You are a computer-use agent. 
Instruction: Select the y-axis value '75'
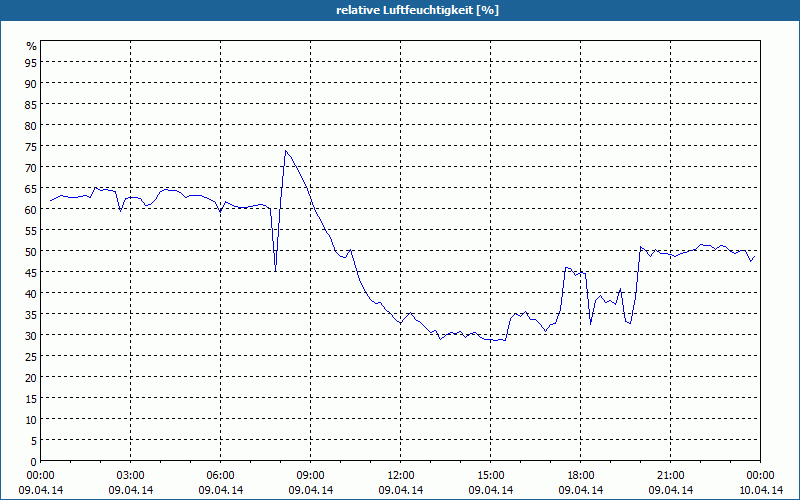31,146
